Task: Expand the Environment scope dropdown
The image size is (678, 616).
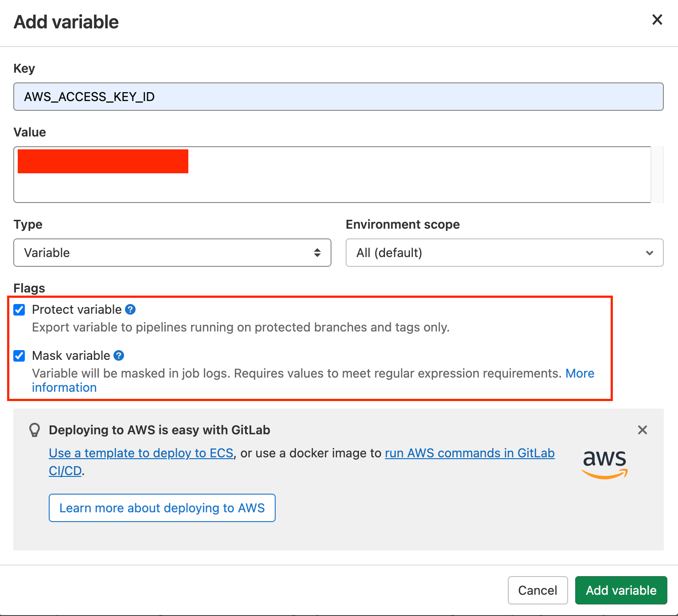Action: tap(504, 253)
